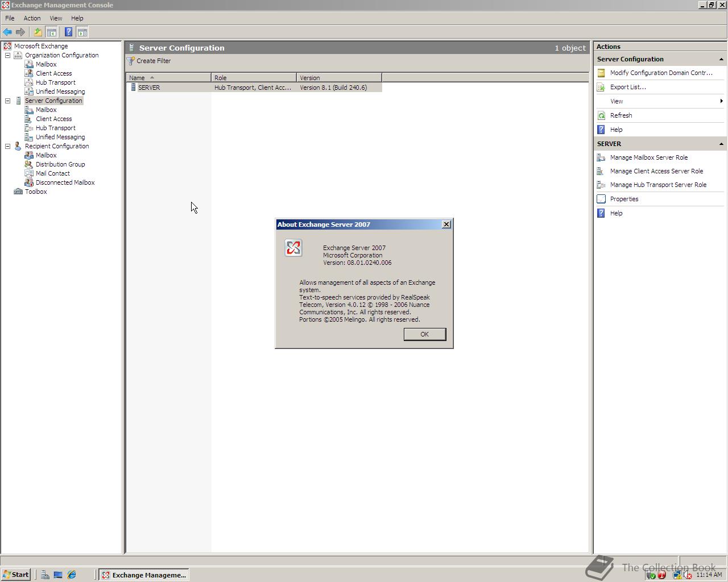The width and height of the screenshot is (728, 582).
Task: Click the Refresh action link
Action: tap(621, 115)
